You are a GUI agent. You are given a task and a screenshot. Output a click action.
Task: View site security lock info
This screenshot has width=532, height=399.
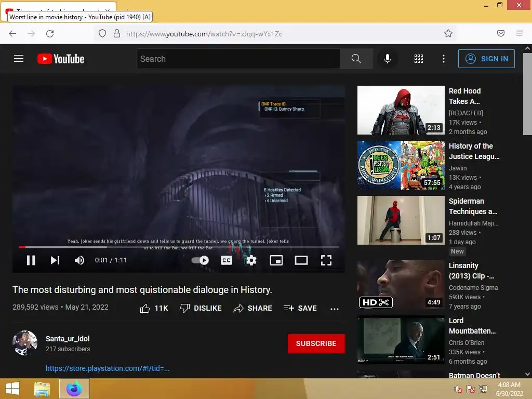pyautogui.click(x=117, y=33)
